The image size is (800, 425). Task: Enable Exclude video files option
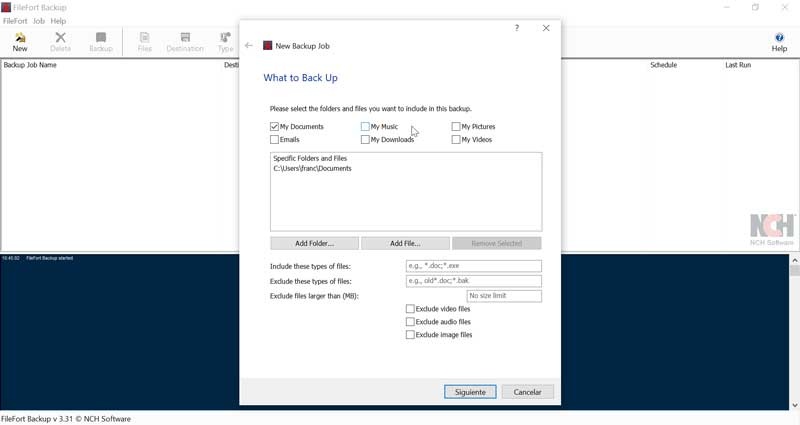[410, 309]
